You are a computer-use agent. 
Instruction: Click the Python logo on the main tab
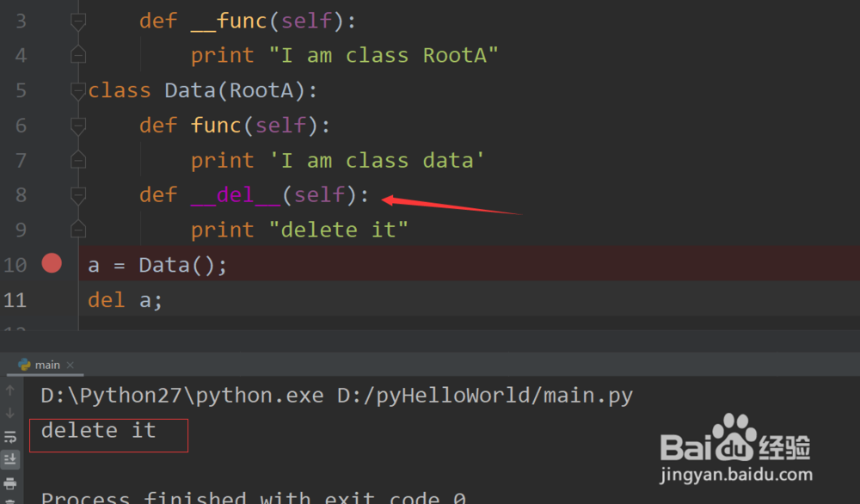(26, 364)
